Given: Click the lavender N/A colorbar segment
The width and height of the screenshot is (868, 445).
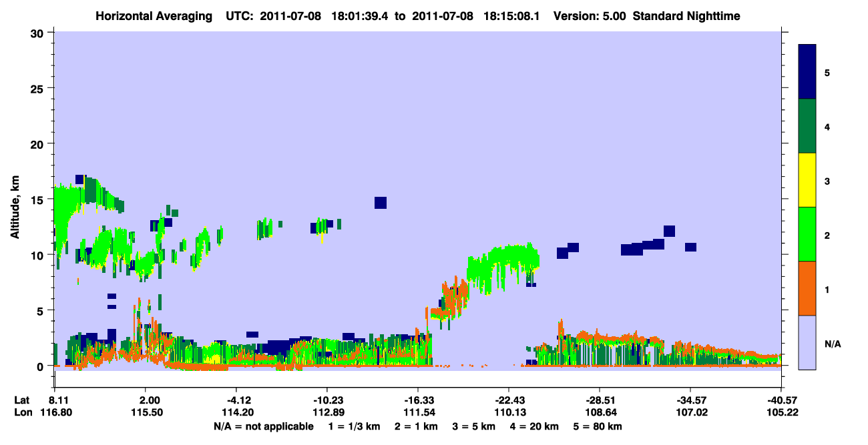Looking at the screenshot, I should (807, 342).
